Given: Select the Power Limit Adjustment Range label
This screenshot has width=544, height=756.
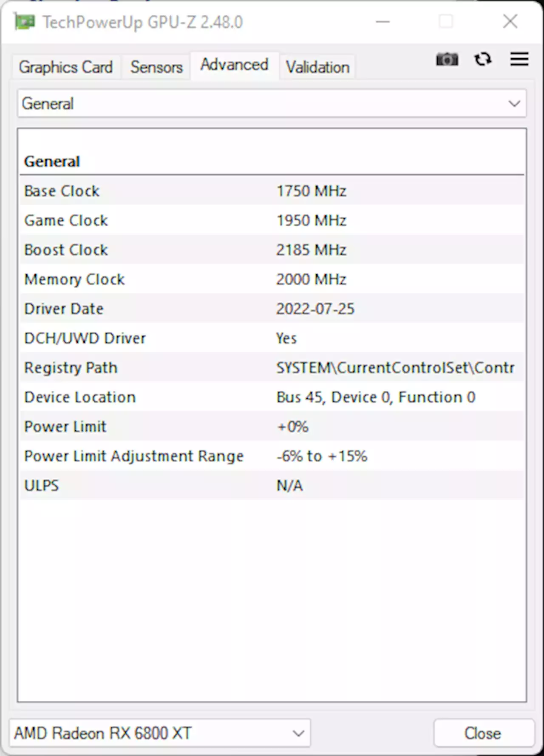Looking at the screenshot, I should point(134,456).
